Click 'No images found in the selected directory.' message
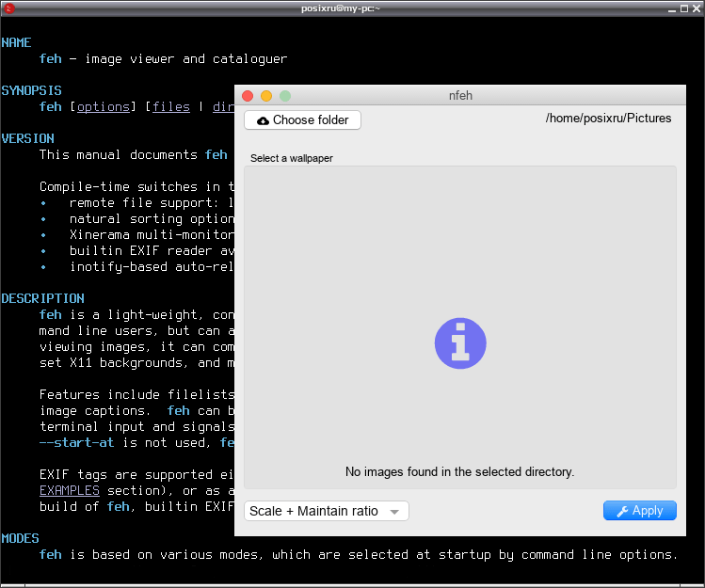Viewport: 705px width, 588px height. coord(459,471)
